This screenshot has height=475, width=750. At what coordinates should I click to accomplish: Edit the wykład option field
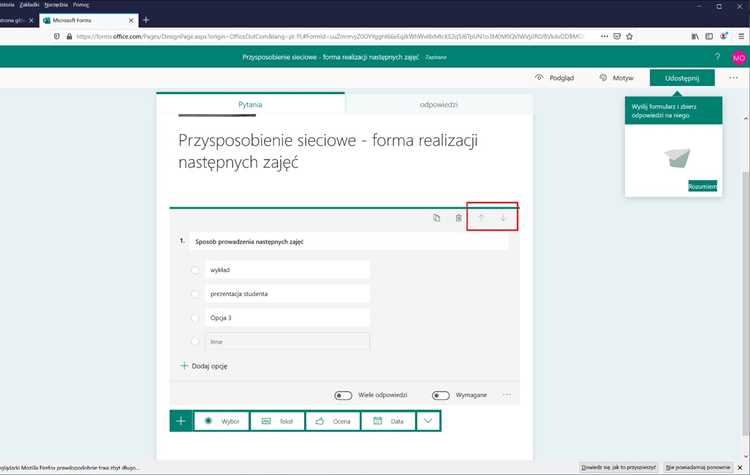(x=287, y=270)
